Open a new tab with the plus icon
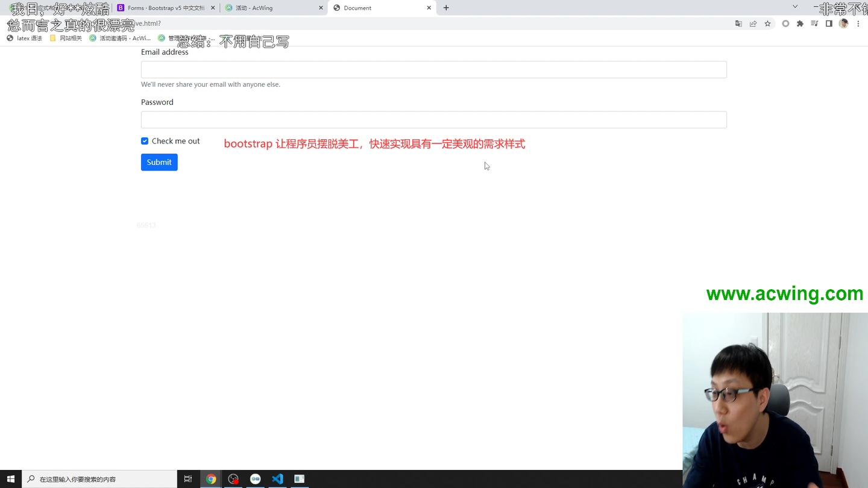The height and width of the screenshot is (488, 868). (446, 8)
